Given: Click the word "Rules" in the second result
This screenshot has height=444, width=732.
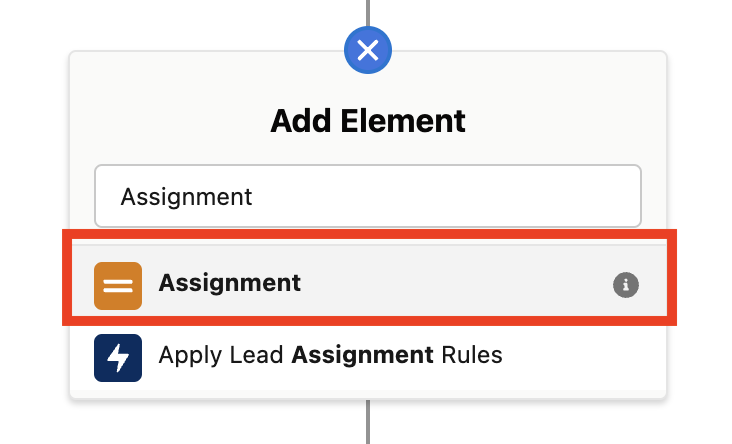Looking at the screenshot, I should (470, 355).
